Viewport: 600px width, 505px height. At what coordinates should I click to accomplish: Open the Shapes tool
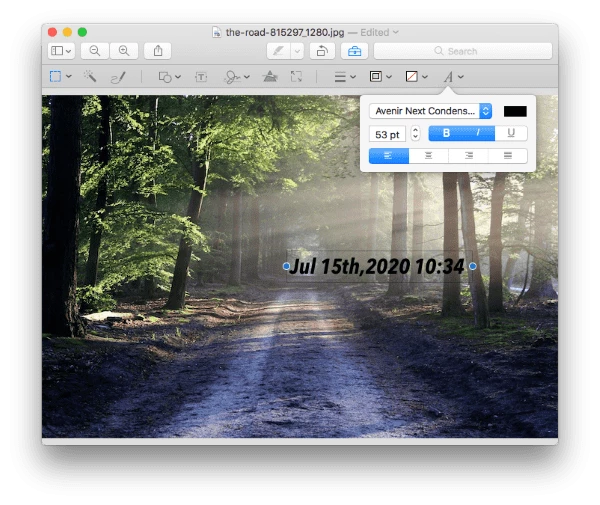click(165, 77)
